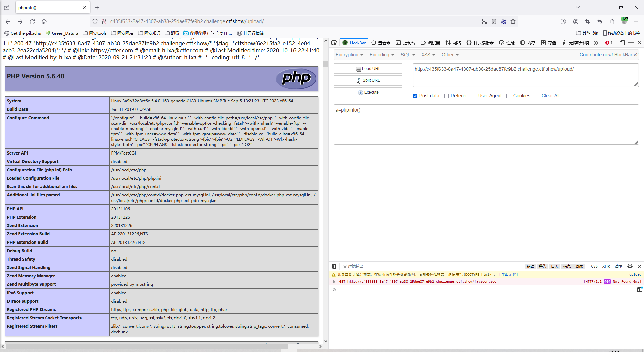Enable the Referer checkbox
Image resolution: width=644 pixels, height=352 pixels.
(x=446, y=96)
